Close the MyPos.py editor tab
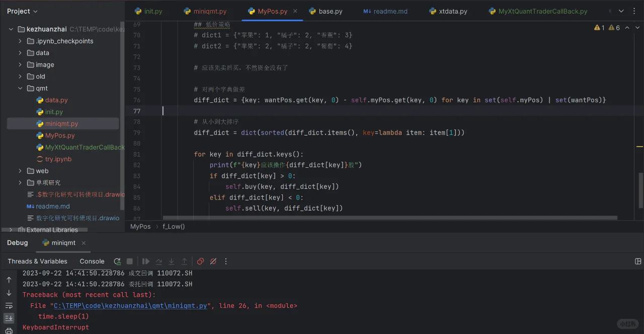The image size is (644, 334). [x=295, y=11]
